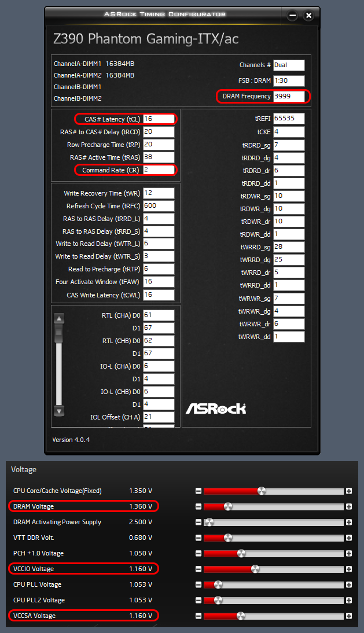
Task: Decrease DRAM Voltage with minus button
Action: click(198, 507)
